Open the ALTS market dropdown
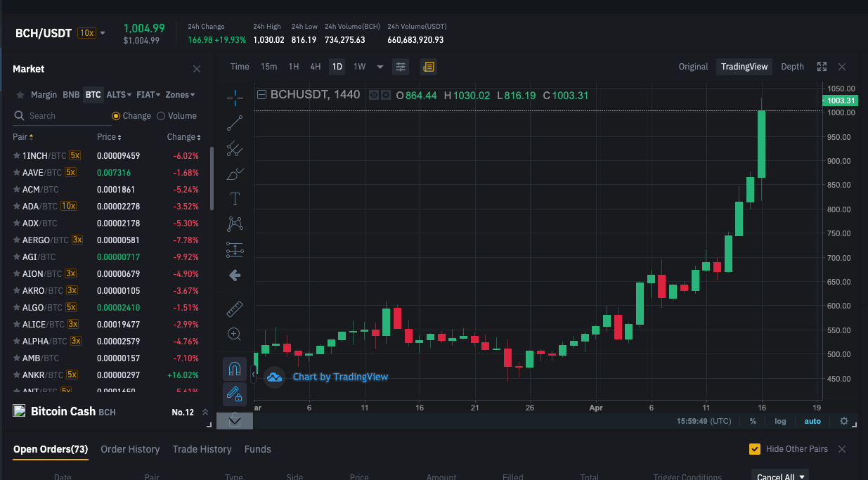The width and height of the screenshot is (868, 480). (x=119, y=94)
